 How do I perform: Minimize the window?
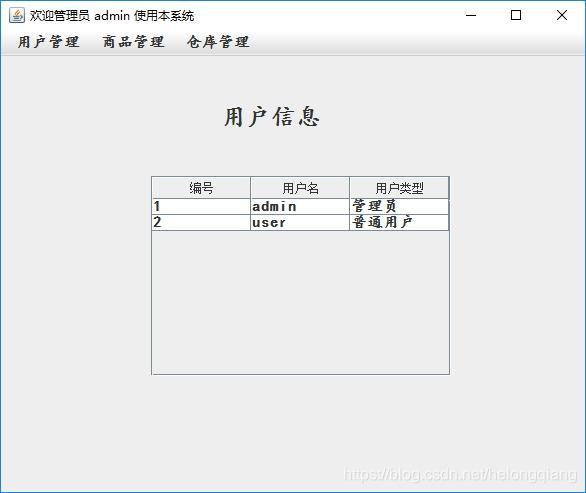471,15
